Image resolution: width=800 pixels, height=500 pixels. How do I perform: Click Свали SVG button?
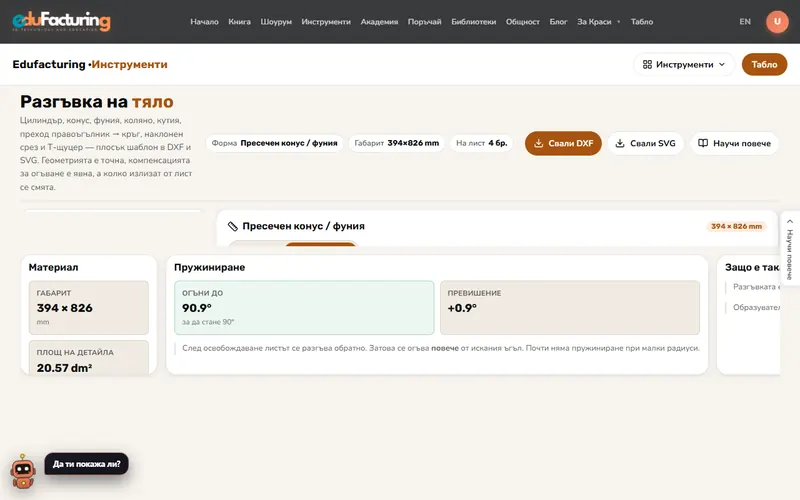click(x=645, y=143)
